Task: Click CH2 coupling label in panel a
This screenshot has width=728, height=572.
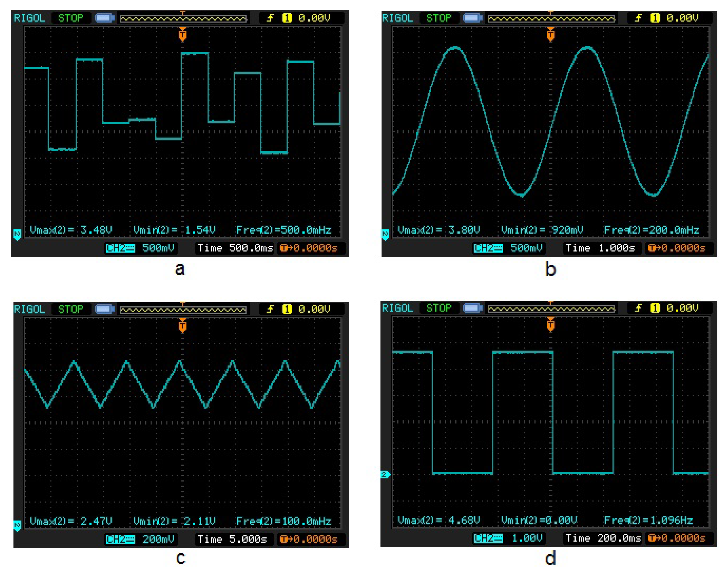Action: [120, 248]
